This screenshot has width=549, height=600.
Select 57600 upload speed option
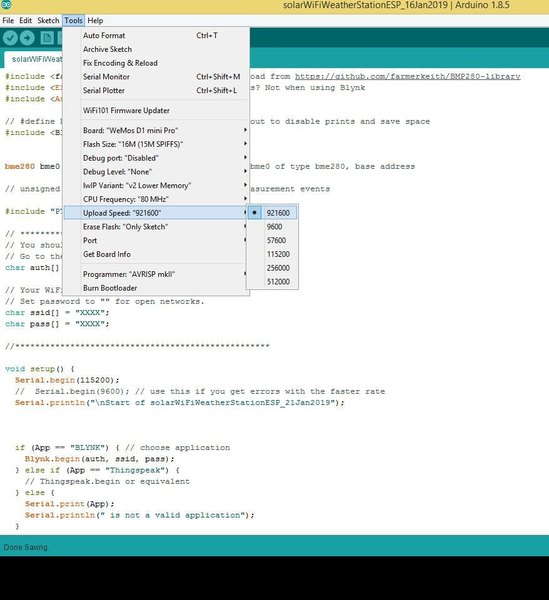(272, 240)
